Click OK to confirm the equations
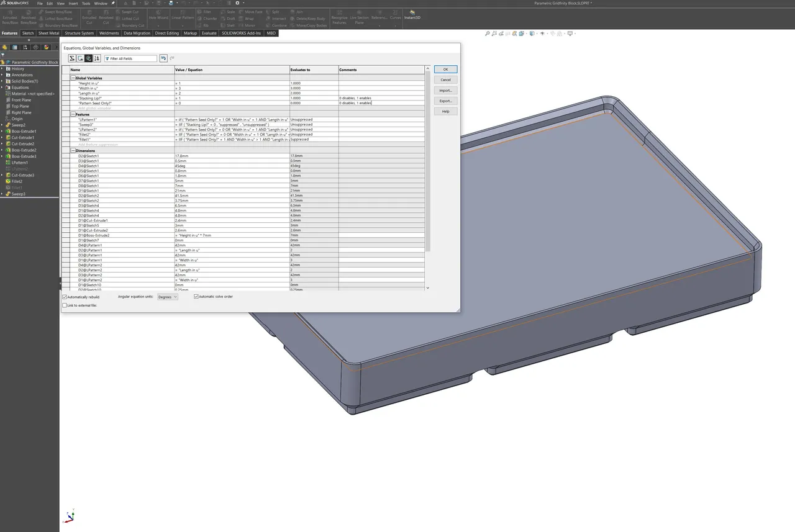This screenshot has height=532, width=795. tap(445, 69)
